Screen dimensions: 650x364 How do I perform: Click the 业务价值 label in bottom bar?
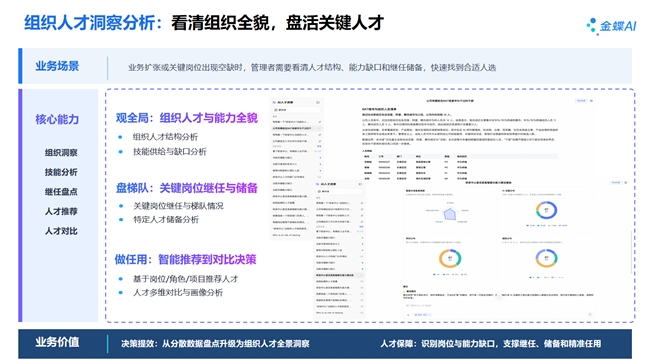(57, 342)
